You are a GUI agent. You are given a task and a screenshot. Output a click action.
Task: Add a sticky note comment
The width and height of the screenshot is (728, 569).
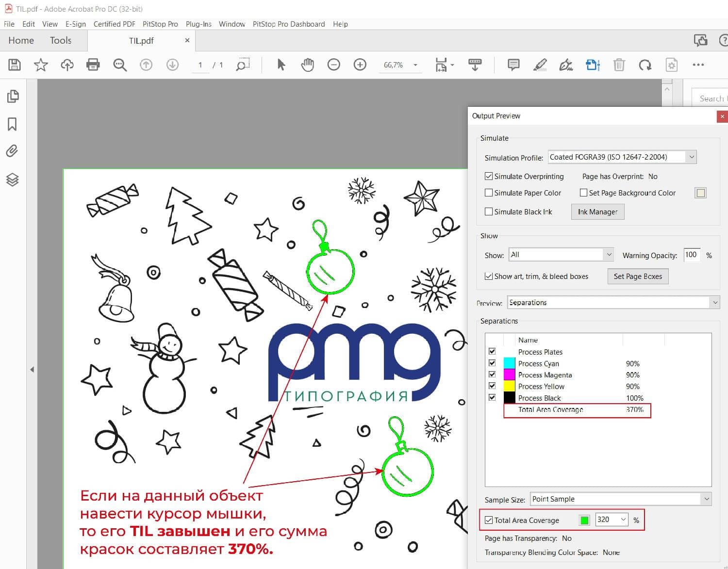click(513, 65)
